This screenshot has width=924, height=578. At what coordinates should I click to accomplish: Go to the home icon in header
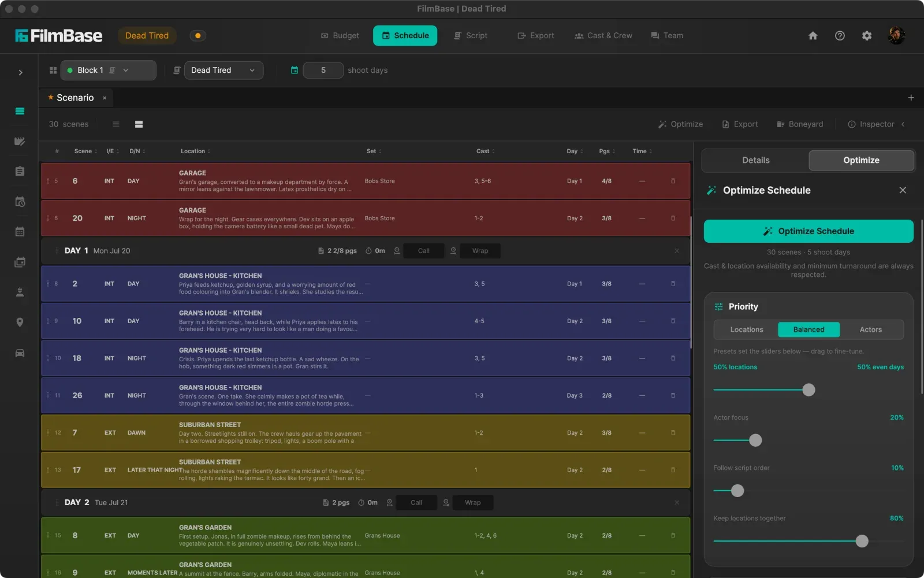(x=813, y=36)
